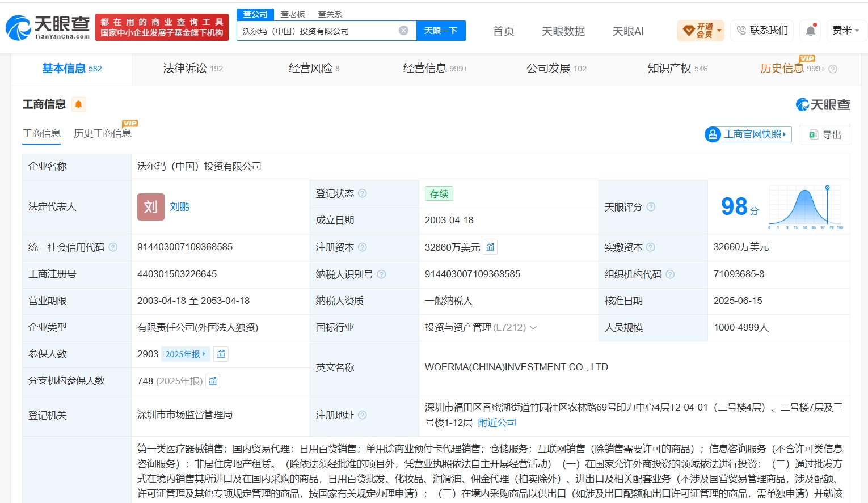868x503 pixels.
Task: Open help for 纳税人识别号
Action: tap(382, 274)
